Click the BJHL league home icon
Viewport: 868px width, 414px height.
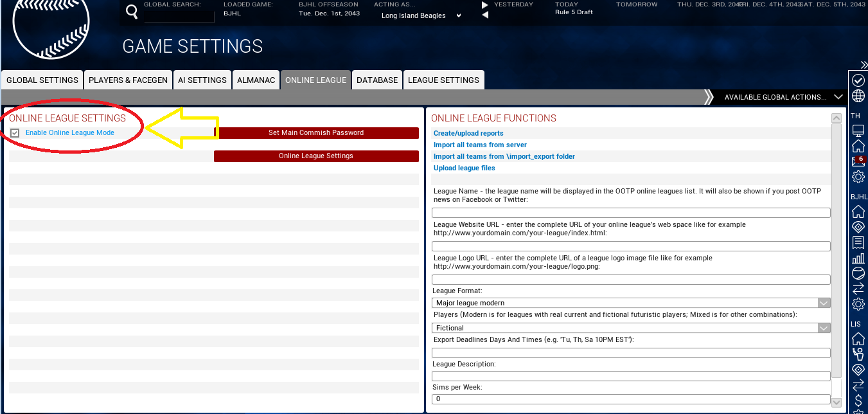[x=858, y=212]
